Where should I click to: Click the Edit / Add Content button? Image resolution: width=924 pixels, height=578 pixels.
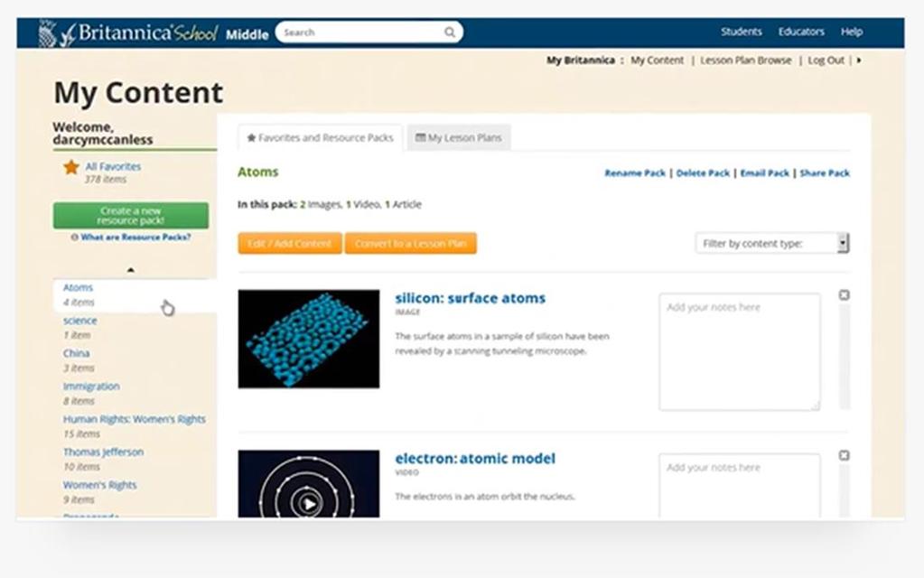[x=290, y=243]
